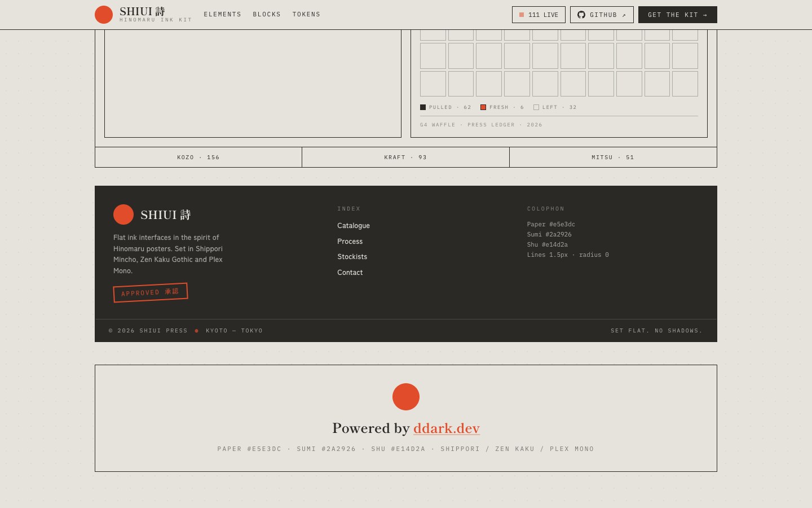Click the '© 2026 SHIUI PRESS' text
This screenshot has height=508, width=812.
pyautogui.click(x=148, y=331)
